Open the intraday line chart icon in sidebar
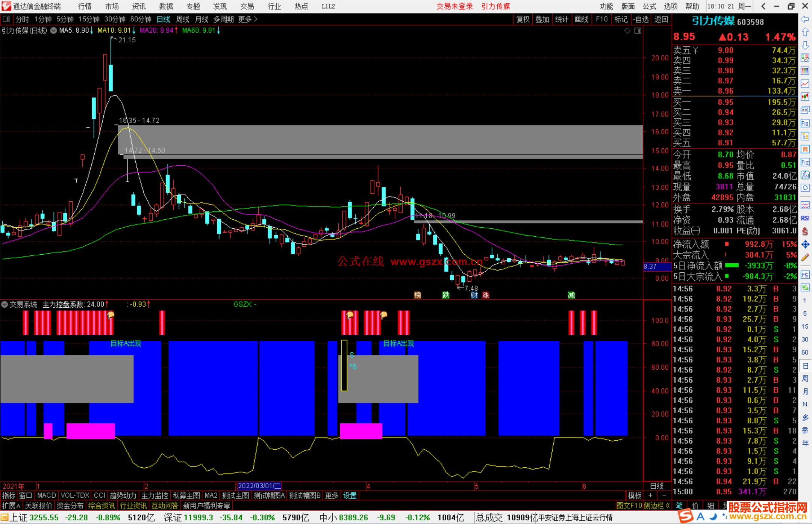 [805, 84]
